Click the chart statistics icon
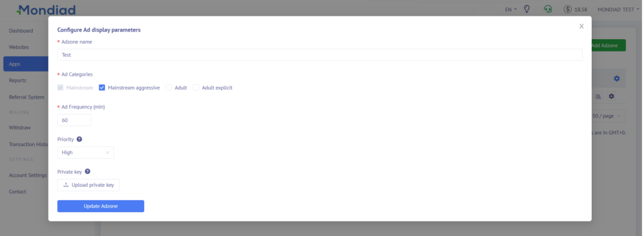Image resolution: width=644 pixels, height=236 pixels. pyautogui.click(x=599, y=96)
